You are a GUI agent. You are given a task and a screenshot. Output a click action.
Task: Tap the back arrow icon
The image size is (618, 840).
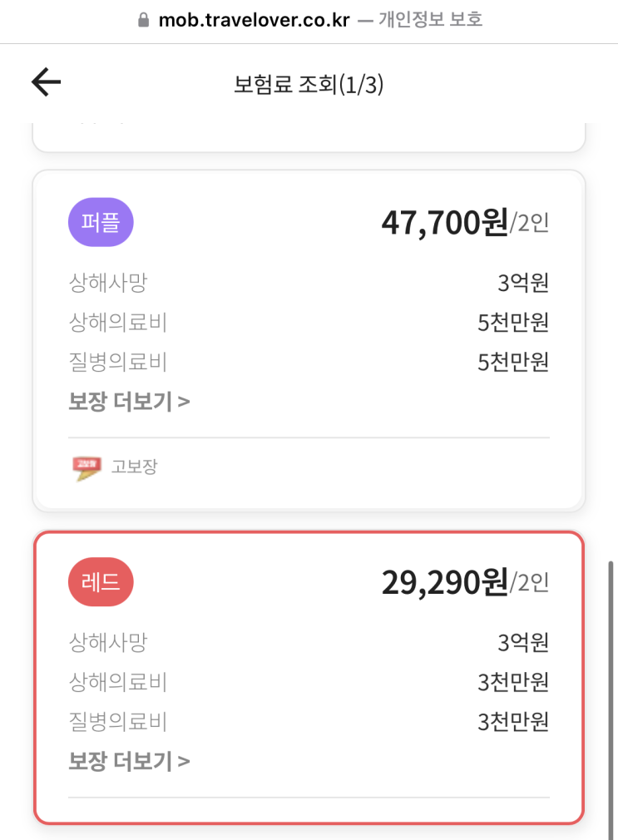(46, 82)
